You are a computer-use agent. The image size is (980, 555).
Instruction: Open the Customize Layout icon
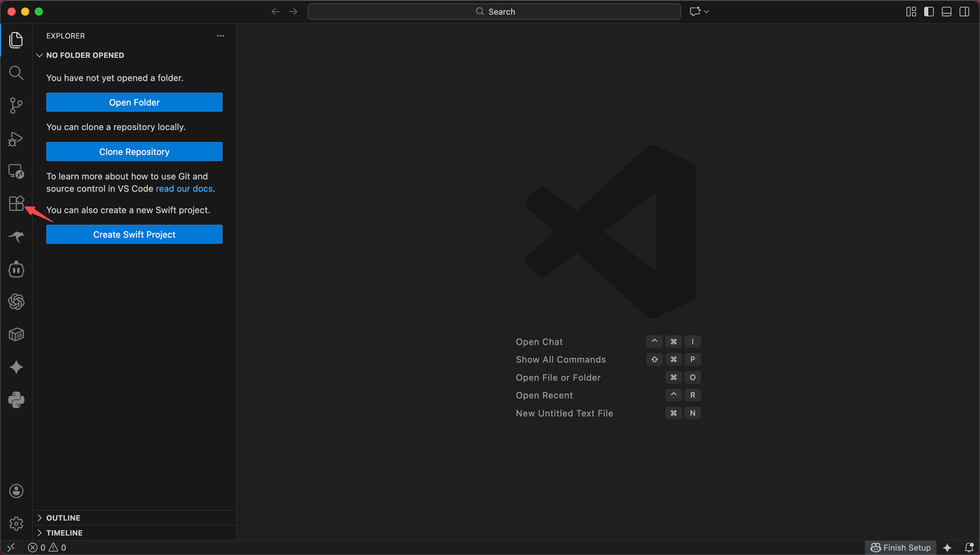911,12
